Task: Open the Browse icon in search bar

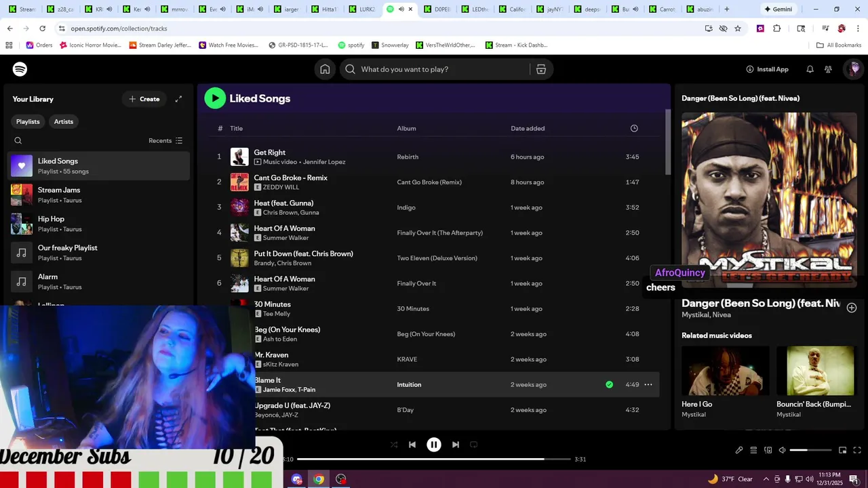Action: pos(541,69)
